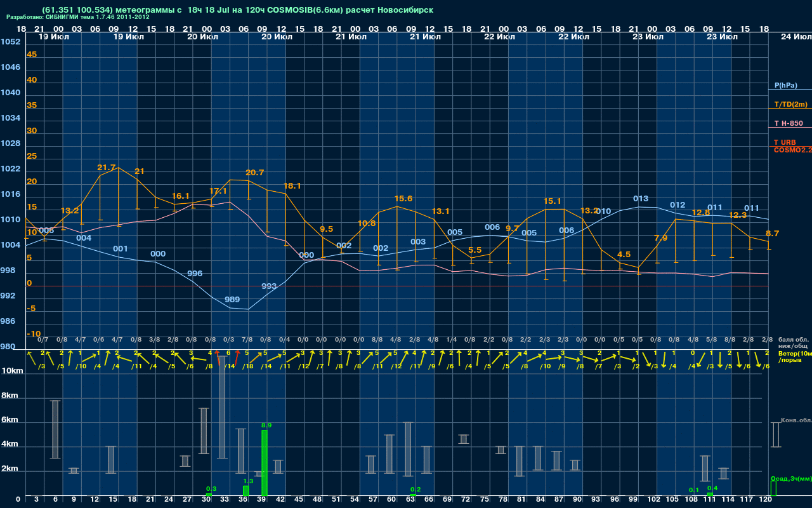Click the tall green precipitation bar under 8.9
The height and width of the screenshot is (508, 812).
pos(265,463)
